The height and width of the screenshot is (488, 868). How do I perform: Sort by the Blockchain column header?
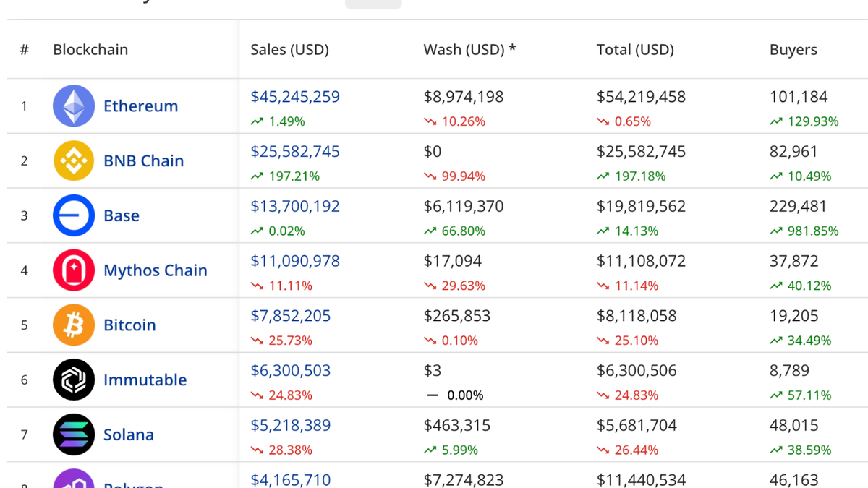[90, 49]
